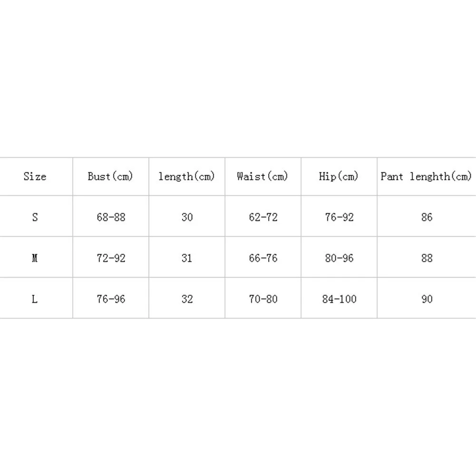Select the 62-72 waist cell
The image size is (476, 476).
263,217
